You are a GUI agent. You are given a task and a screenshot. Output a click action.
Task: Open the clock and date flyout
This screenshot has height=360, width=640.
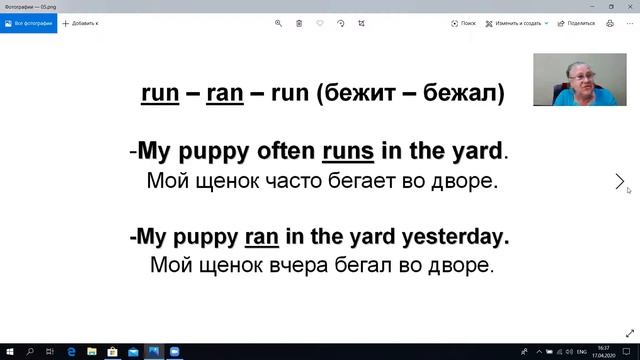click(x=603, y=351)
